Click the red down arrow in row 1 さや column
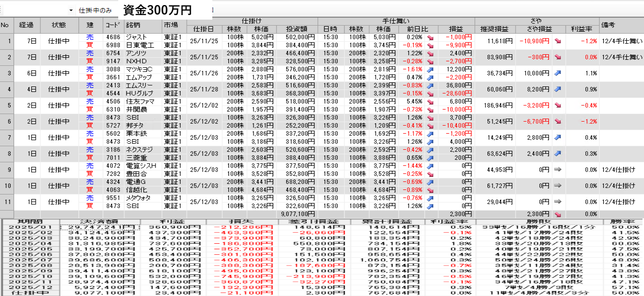 [558, 41]
